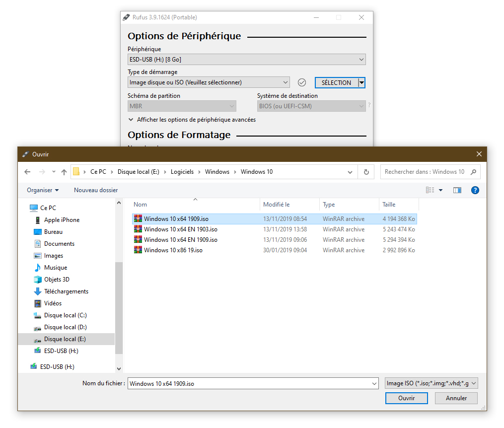Select Apple iPhone in the sidebar
The height and width of the screenshot is (428, 504).
click(x=62, y=220)
